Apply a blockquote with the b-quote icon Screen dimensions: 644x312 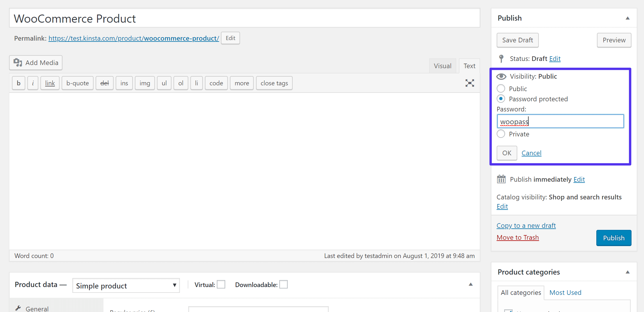(77, 83)
